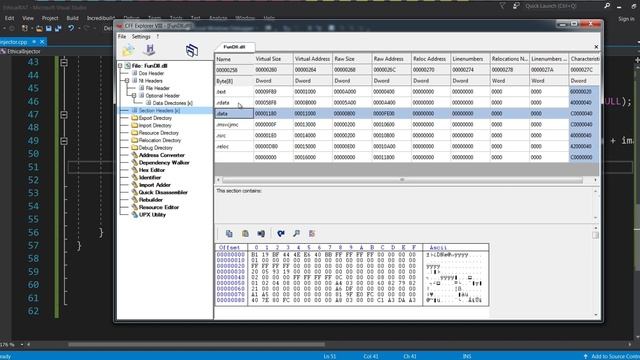This screenshot has height=360, width=640.
Task: Open the ? help menu in CFF Explorer
Action: pyautogui.click(x=158, y=36)
